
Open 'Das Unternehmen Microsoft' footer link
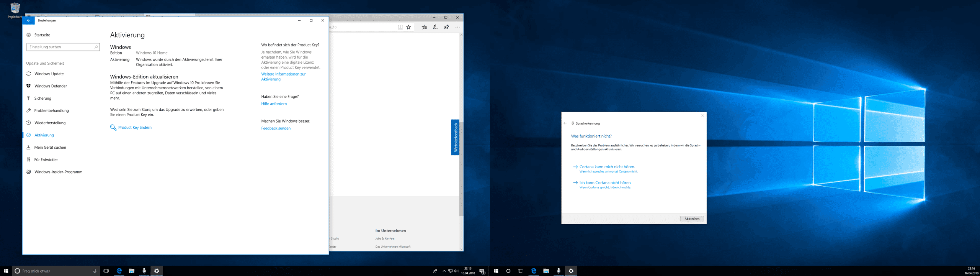pyautogui.click(x=393, y=246)
